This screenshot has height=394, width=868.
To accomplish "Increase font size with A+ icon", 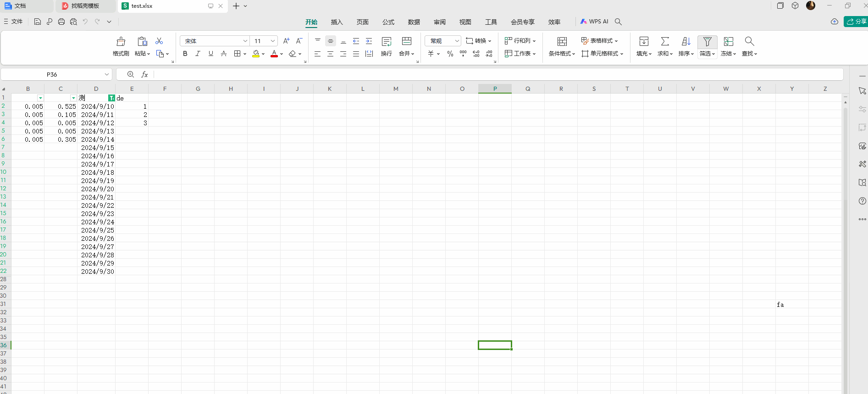I will tap(286, 41).
